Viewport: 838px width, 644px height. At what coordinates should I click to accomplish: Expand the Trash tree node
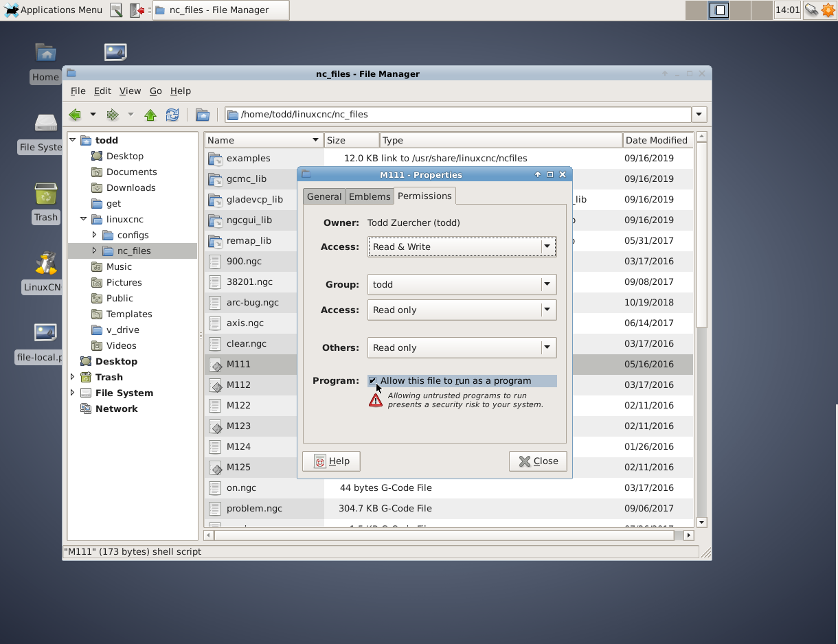[x=72, y=377]
